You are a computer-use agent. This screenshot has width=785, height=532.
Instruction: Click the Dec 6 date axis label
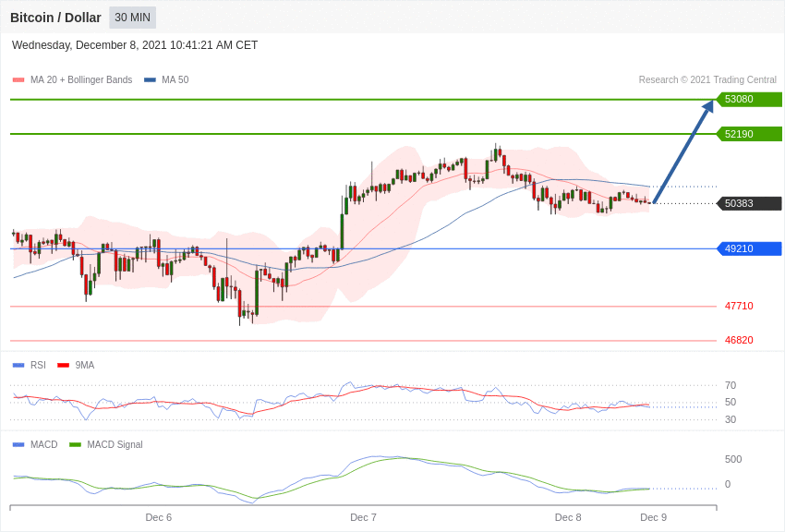click(x=159, y=517)
